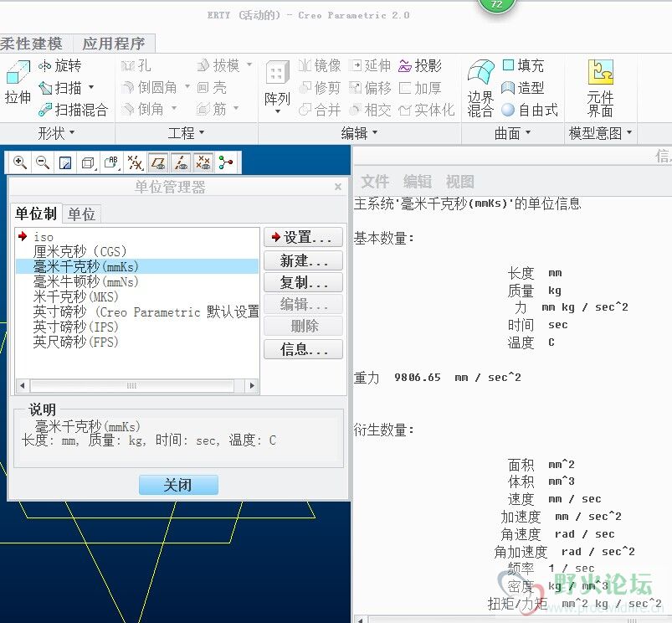The image size is (672, 623).
Task: Click the 加厚 (Thicken) tool
Action: [x=420, y=88]
